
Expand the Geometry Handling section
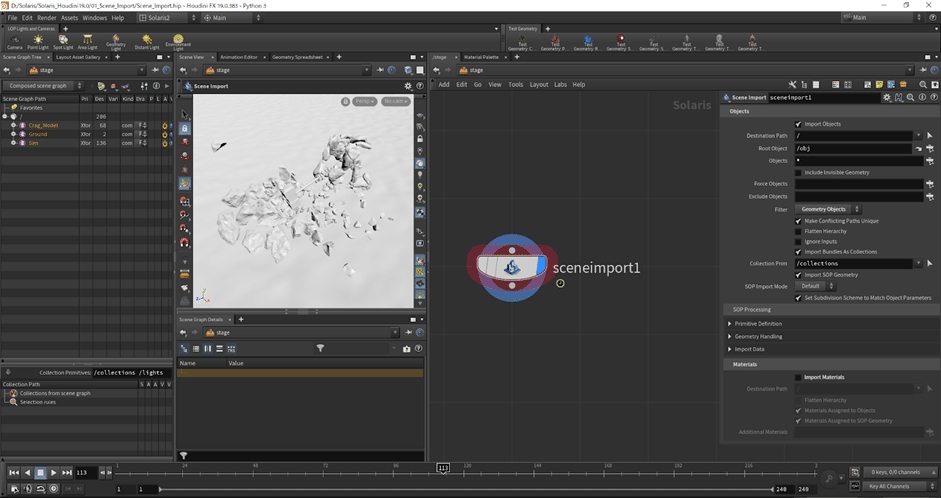[758, 337]
